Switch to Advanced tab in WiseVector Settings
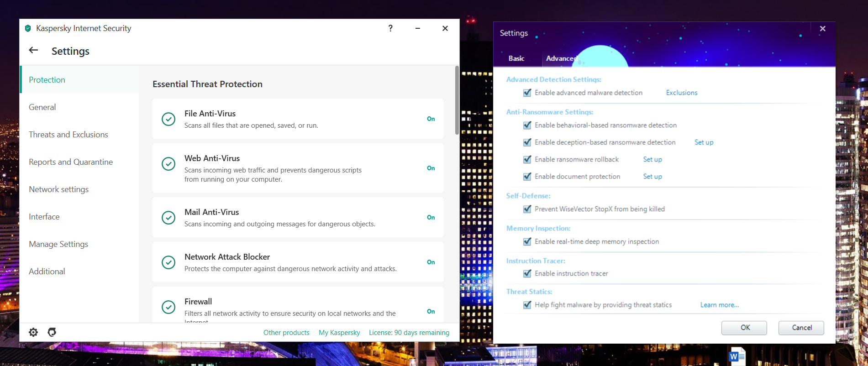868x366 pixels. pos(562,58)
